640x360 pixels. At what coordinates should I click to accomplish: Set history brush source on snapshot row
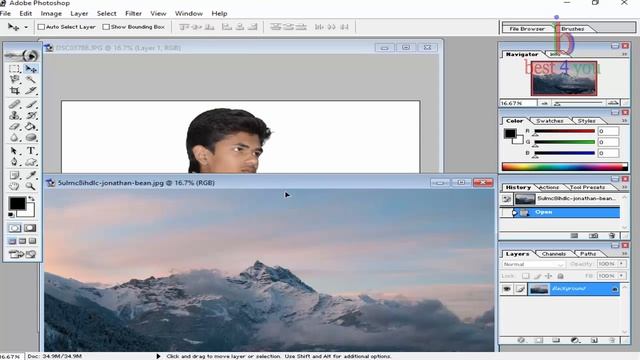pos(507,199)
